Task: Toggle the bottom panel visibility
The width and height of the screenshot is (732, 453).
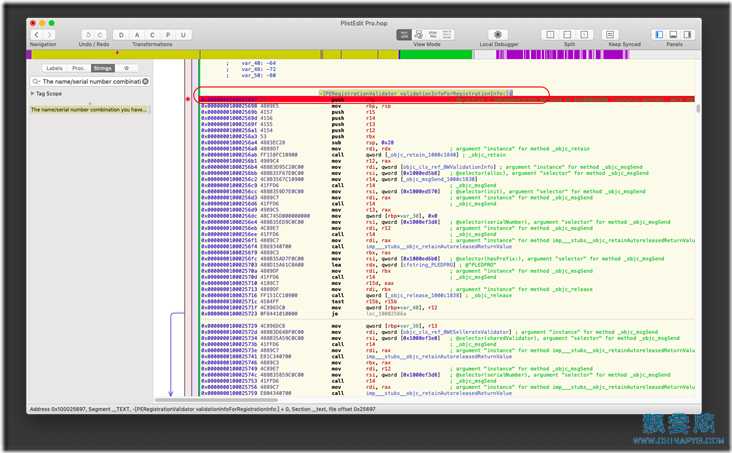Action: 673,35
